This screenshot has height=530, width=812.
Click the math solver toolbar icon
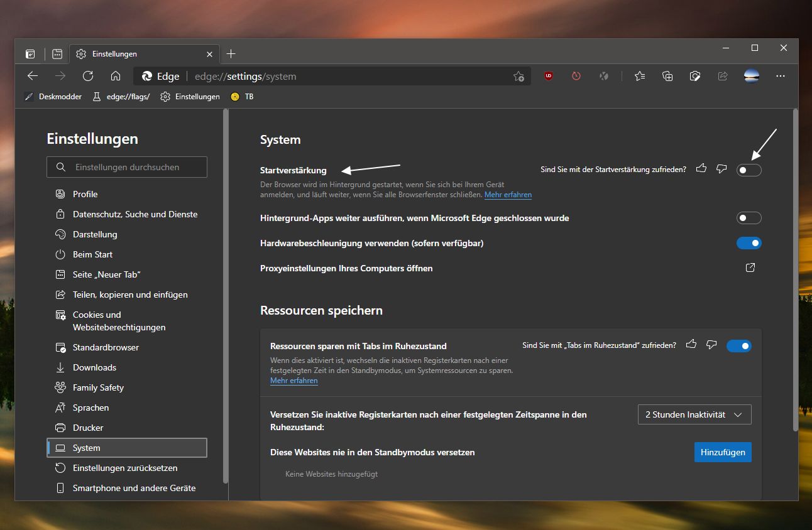coord(695,76)
